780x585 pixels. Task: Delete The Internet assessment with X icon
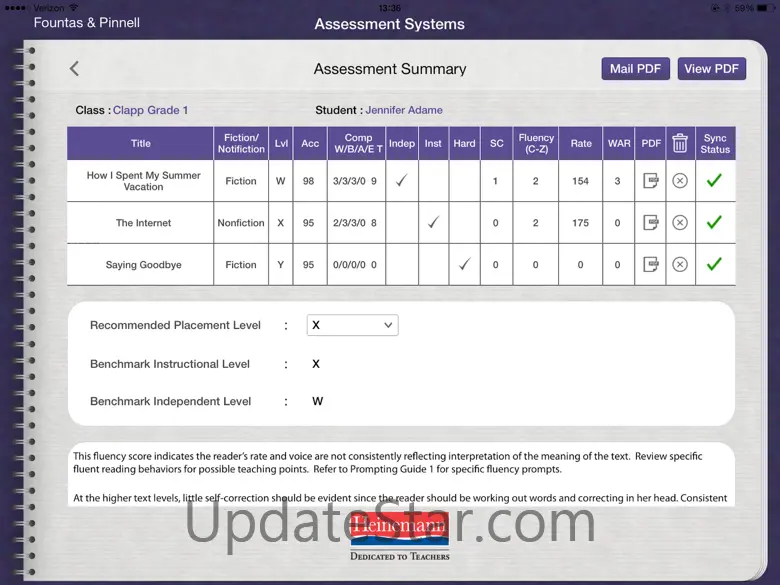point(680,222)
